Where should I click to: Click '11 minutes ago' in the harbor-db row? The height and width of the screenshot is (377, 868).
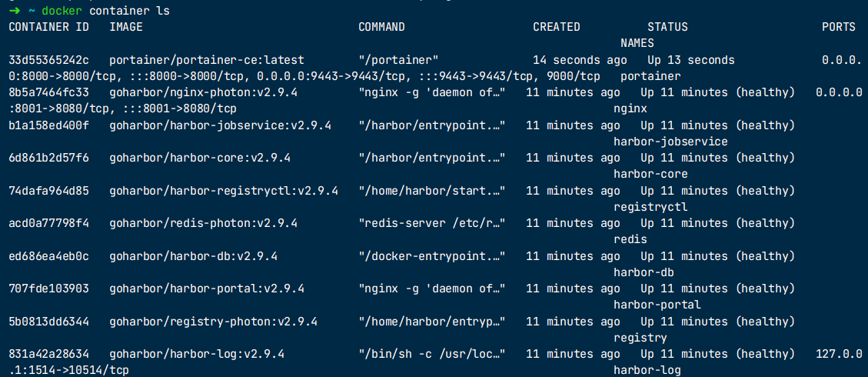573,255
